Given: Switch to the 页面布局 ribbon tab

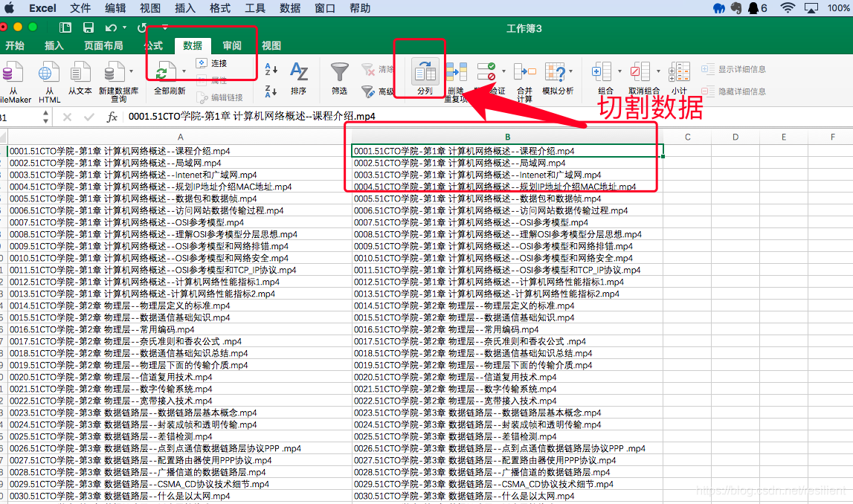Looking at the screenshot, I should tap(103, 45).
